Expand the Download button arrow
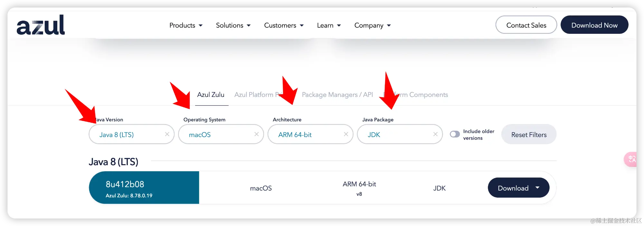The width and height of the screenshot is (644, 226). click(537, 187)
